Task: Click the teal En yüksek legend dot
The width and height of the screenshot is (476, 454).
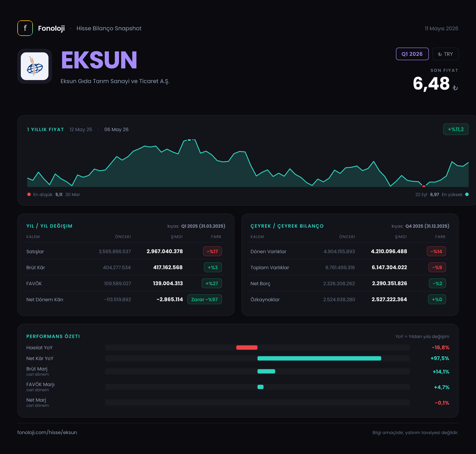Action: click(467, 194)
